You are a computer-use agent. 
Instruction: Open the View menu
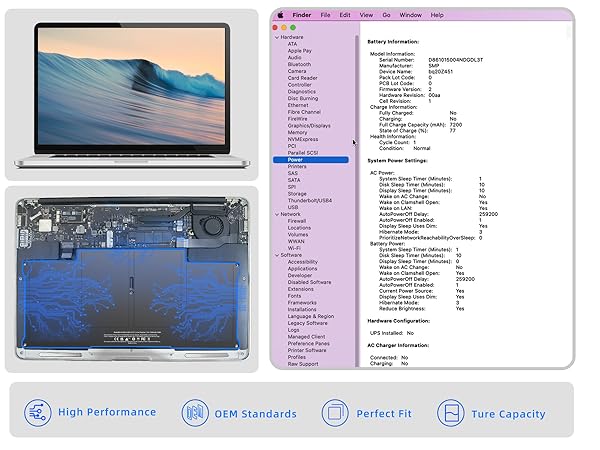pos(366,15)
